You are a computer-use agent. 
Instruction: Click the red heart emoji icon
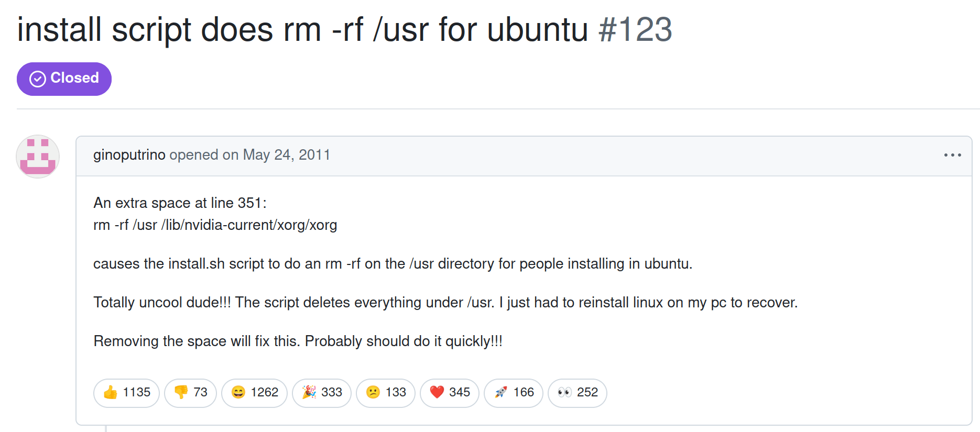(437, 392)
